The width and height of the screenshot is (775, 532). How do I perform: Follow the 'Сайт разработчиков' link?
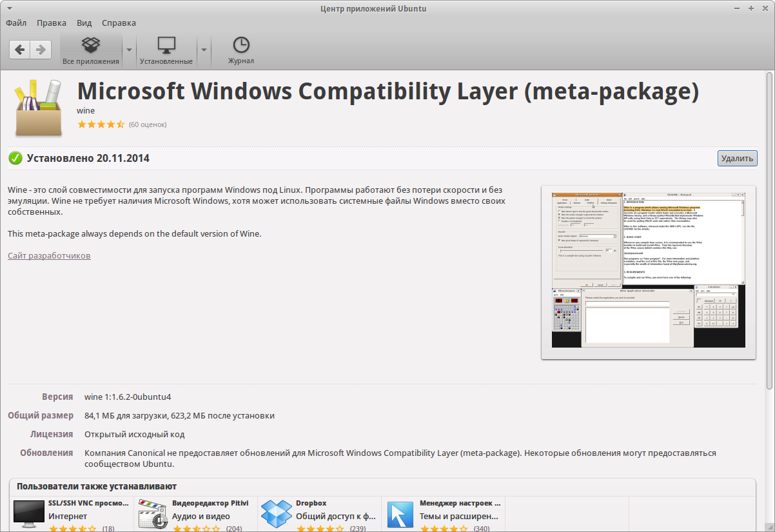pos(49,256)
